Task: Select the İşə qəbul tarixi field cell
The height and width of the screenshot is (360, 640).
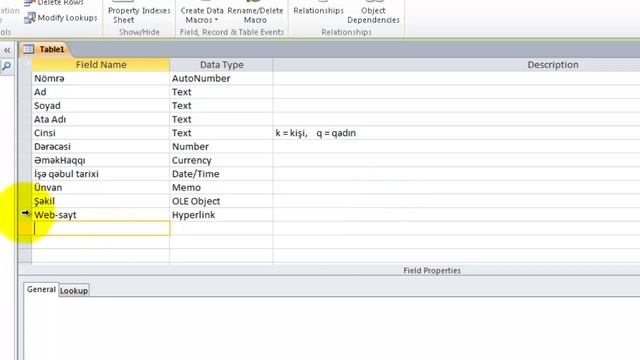Action: [x=101, y=174]
